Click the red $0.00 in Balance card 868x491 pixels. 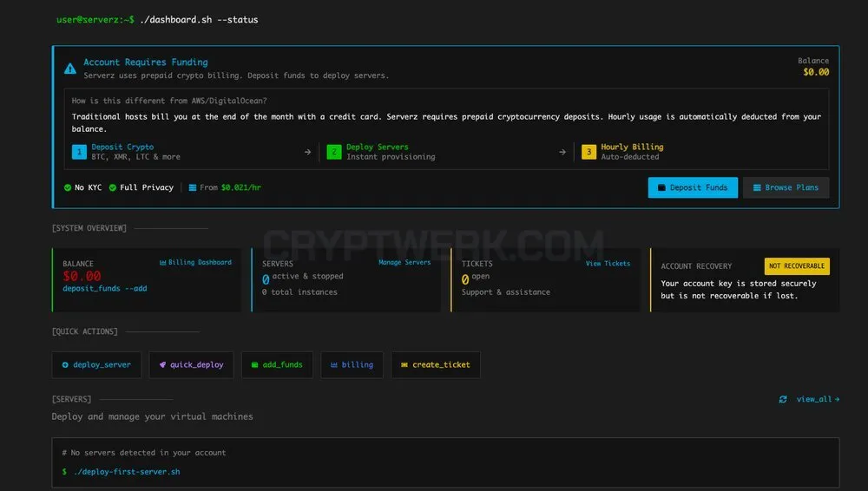point(82,276)
